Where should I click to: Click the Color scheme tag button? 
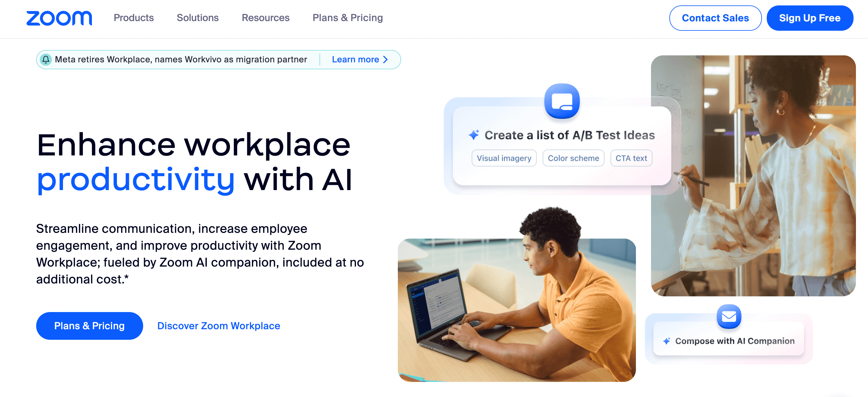(573, 158)
